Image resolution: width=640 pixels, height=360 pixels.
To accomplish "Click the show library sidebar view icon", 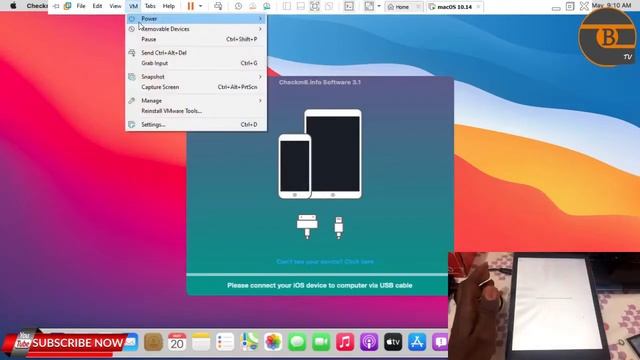I will (287, 6).
